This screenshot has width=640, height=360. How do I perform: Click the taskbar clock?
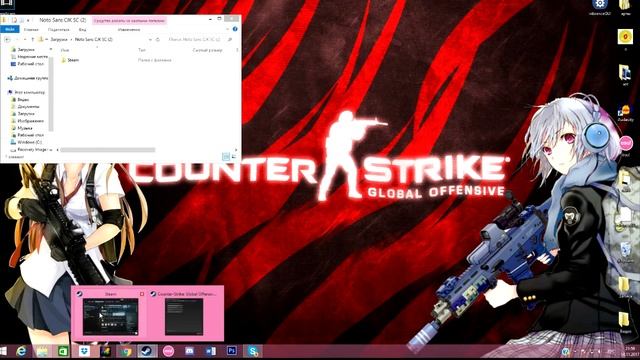click(629, 351)
